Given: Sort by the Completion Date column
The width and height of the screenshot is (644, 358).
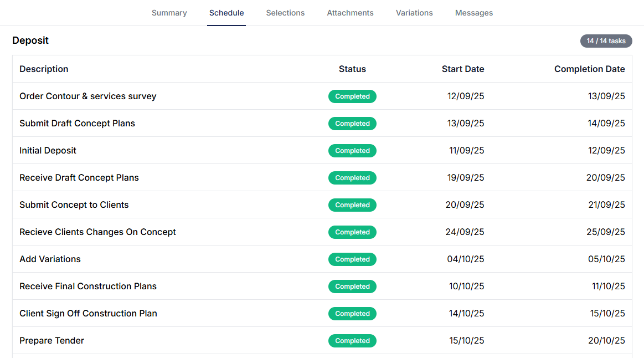Looking at the screenshot, I should point(589,69).
